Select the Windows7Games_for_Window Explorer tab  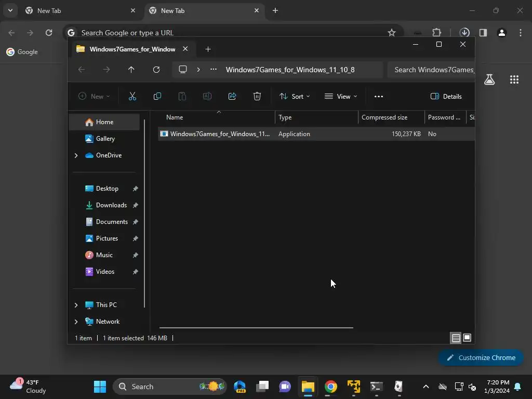132,49
